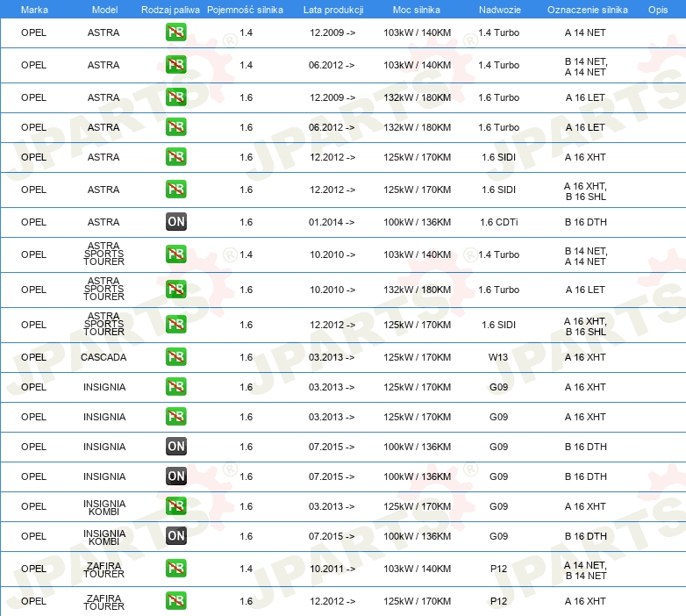Click petrol icon in Zafira Tourer 1.6 row
Image resolution: width=686 pixels, height=616 pixels.
pyautogui.click(x=175, y=601)
